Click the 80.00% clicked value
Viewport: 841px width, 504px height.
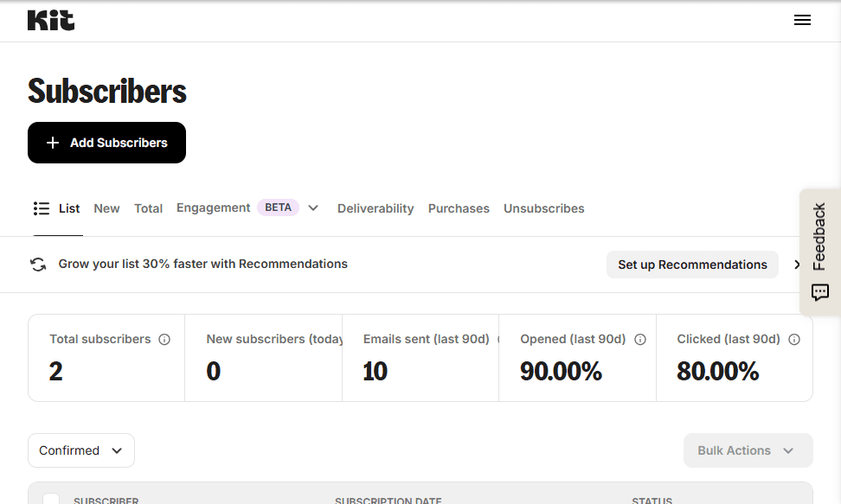(x=717, y=371)
